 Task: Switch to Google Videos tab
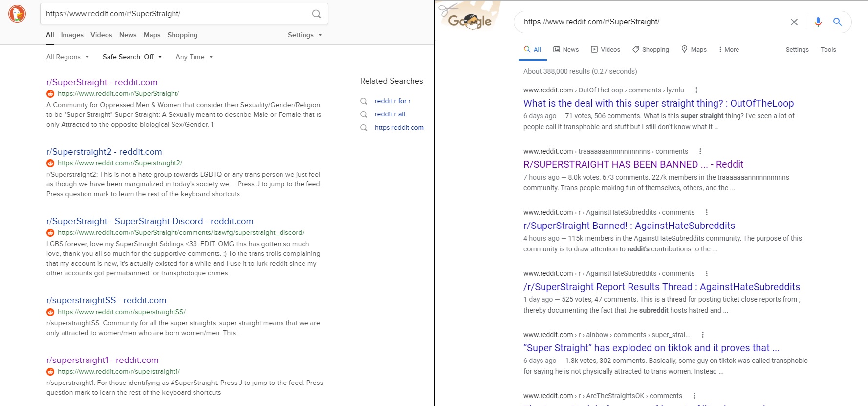606,50
